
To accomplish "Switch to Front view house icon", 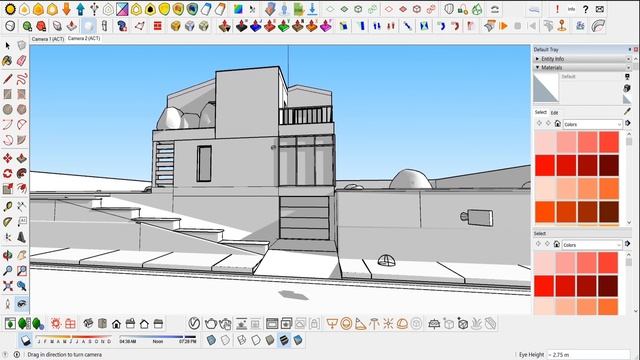I will coord(116,324).
